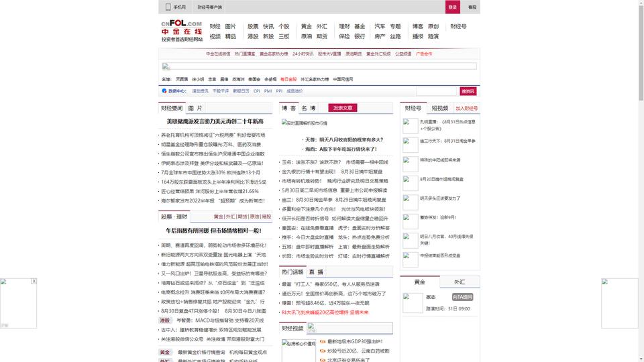Viewport: 644px width, 362px height.
Task: Click the red 黄金 tag label at bottom
Action: click(165, 352)
